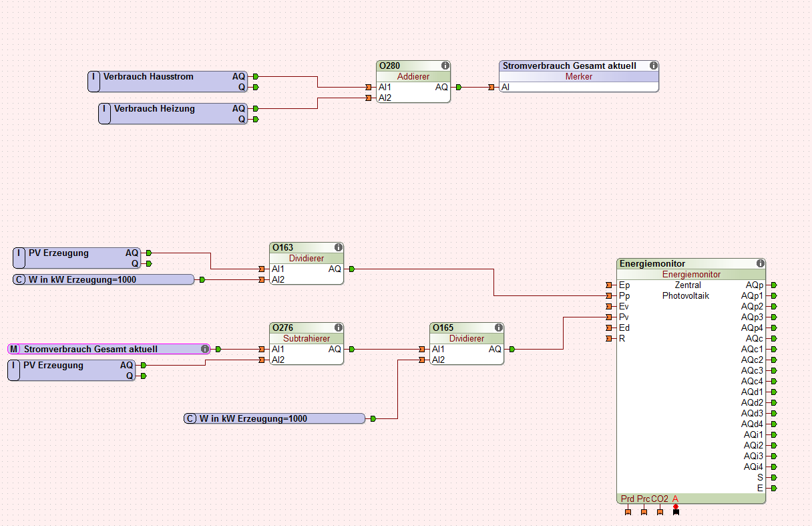Viewport: 812px width, 526px height.
Task: Click input icon of PV Erzeugung feeding O276
Action: 14,370
